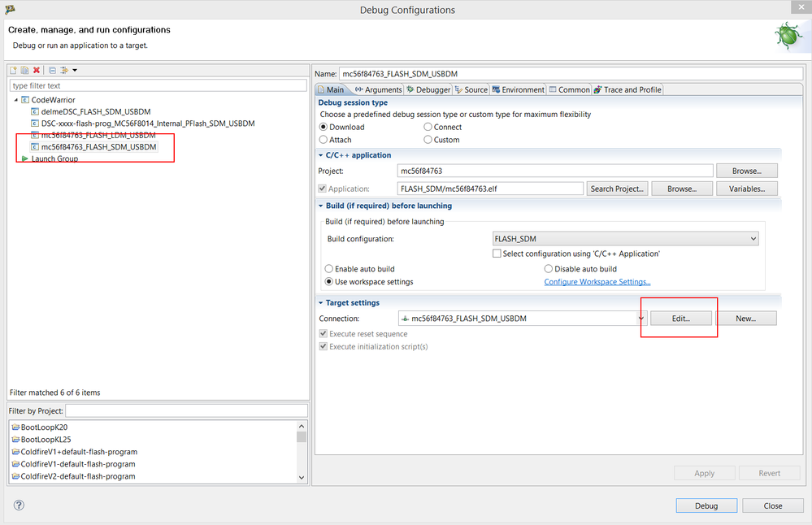Image resolution: width=812 pixels, height=525 pixels.
Task: Click the Application path text field
Action: (490, 189)
